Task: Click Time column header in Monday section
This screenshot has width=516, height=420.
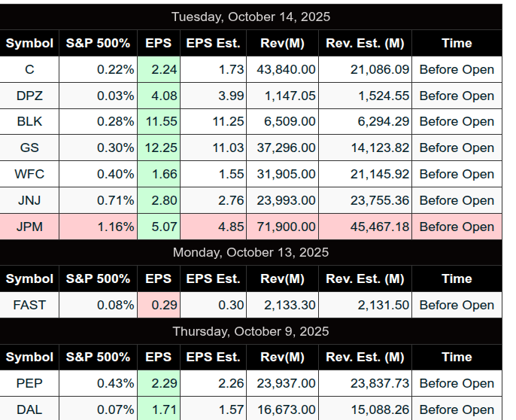Action: [457, 278]
